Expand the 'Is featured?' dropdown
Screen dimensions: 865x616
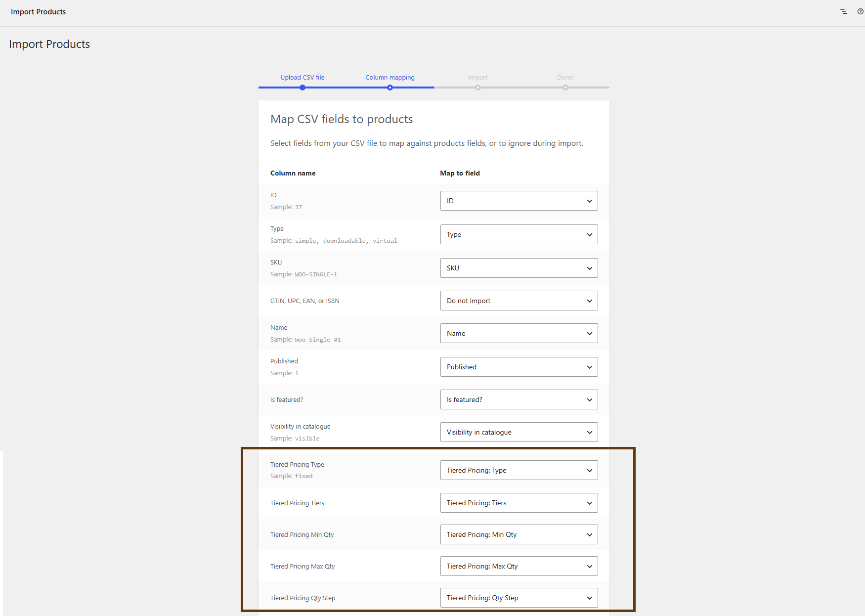pos(519,399)
